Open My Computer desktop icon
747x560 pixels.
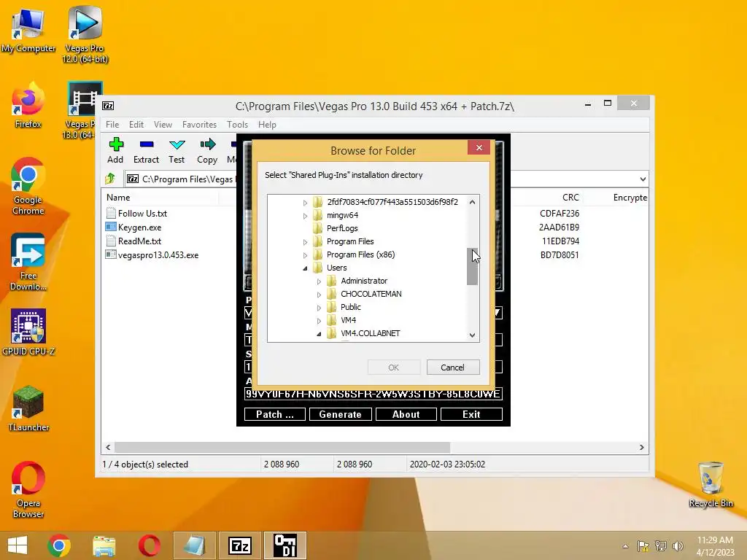28,29
